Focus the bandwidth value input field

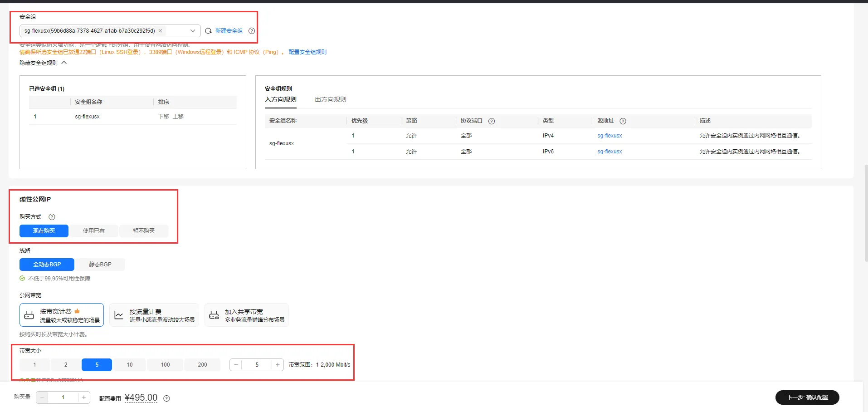point(257,365)
